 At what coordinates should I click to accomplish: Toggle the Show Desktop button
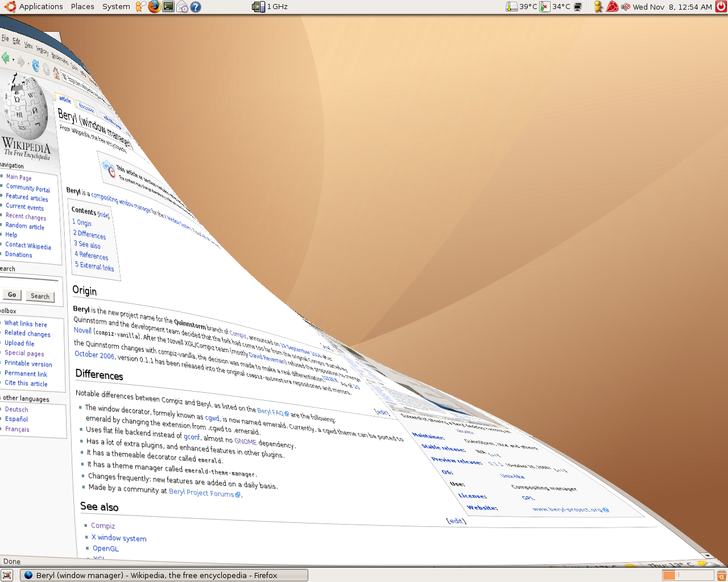(x=7, y=575)
